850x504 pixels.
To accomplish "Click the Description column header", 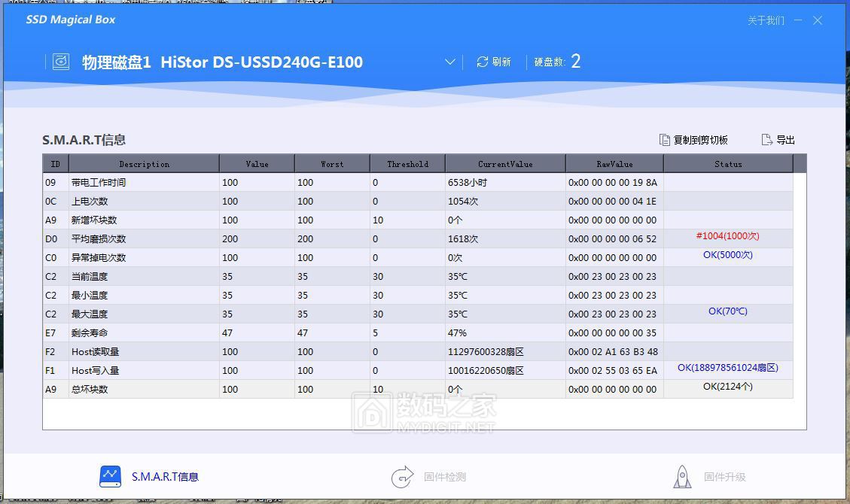I will click(145, 163).
